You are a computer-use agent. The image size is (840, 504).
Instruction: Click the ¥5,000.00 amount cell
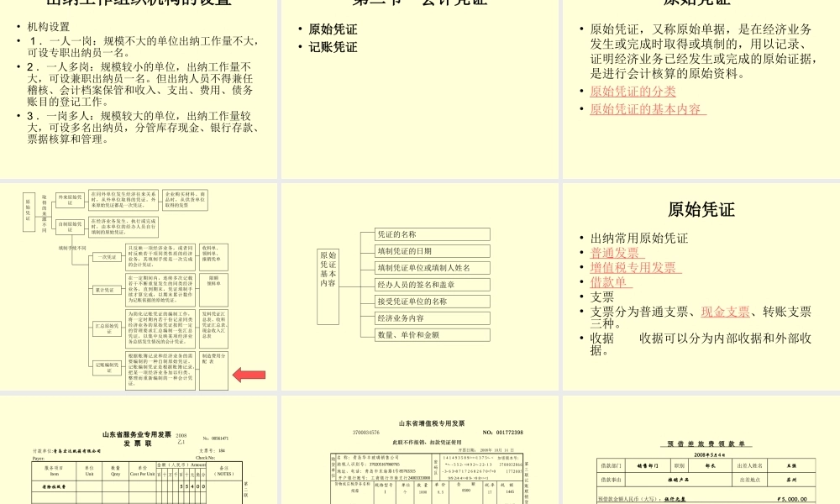[791, 498]
